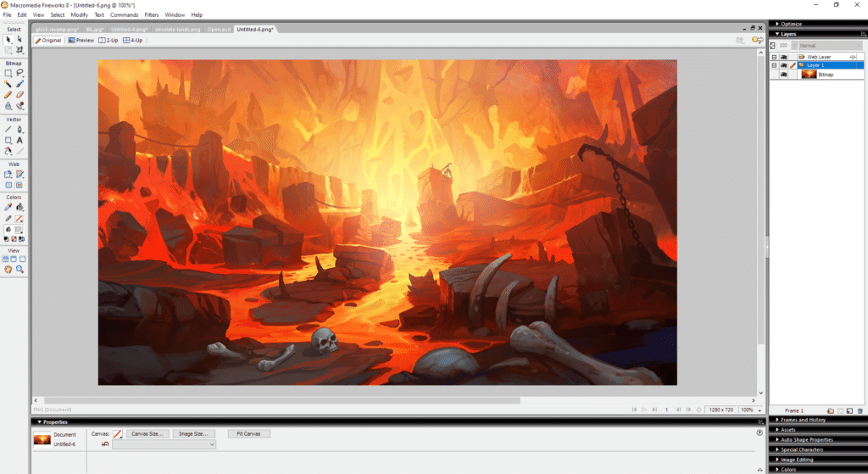This screenshot has width=868, height=474.
Task: Expand the Image Editing panel
Action: click(777, 460)
